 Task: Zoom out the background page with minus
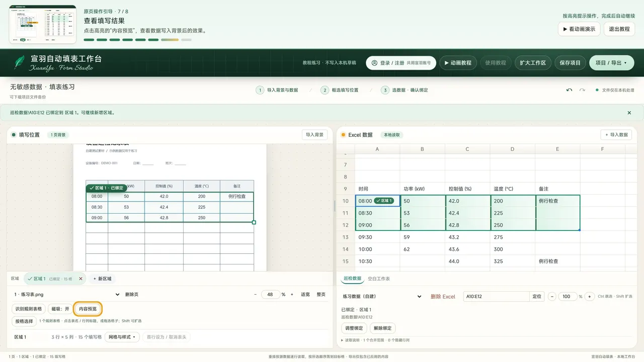255,295
